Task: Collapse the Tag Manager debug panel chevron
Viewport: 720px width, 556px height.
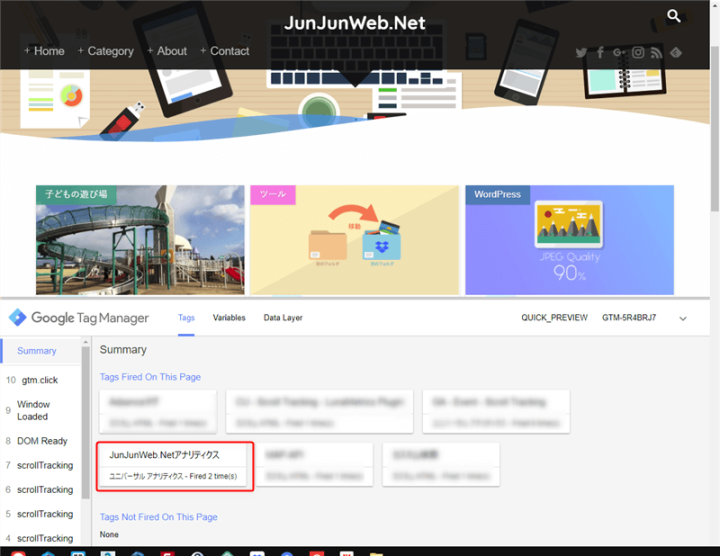Action: 683,318
